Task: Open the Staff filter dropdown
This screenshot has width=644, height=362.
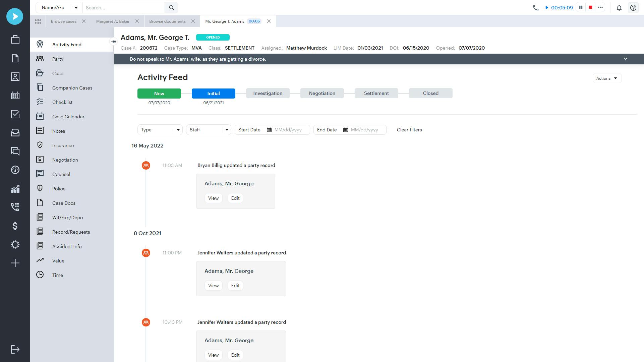Action: click(227, 130)
